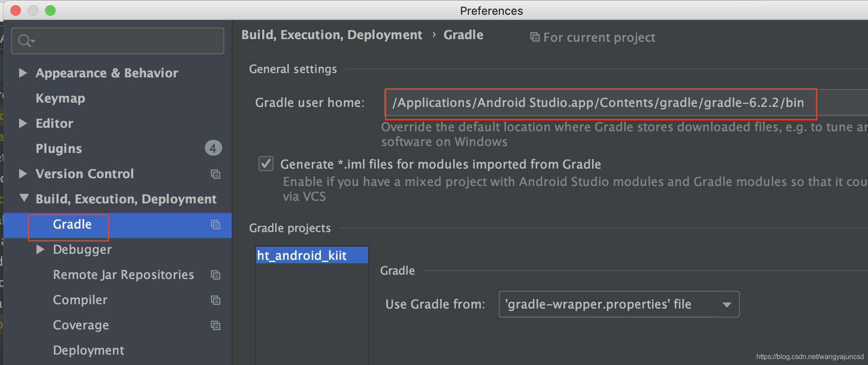The width and height of the screenshot is (868, 365).
Task: Click Build, Execution, Deployment breadcrumb
Action: pyautogui.click(x=332, y=35)
